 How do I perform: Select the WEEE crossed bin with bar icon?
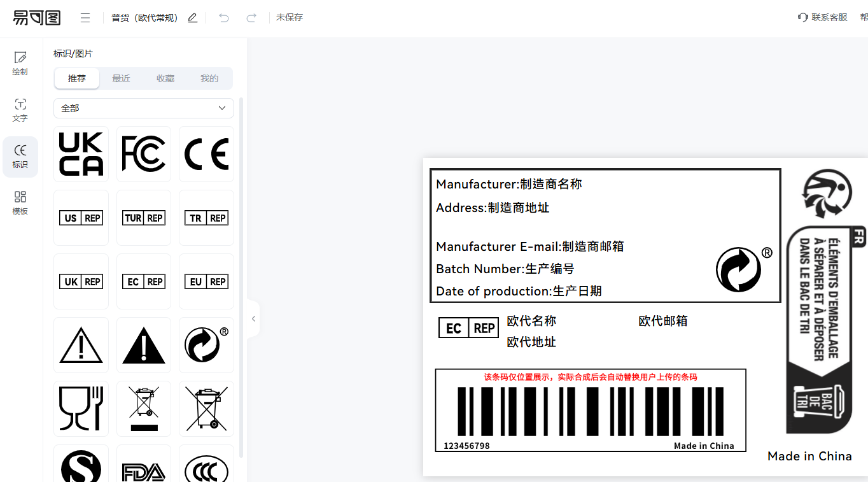pyautogui.click(x=144, y=409)
